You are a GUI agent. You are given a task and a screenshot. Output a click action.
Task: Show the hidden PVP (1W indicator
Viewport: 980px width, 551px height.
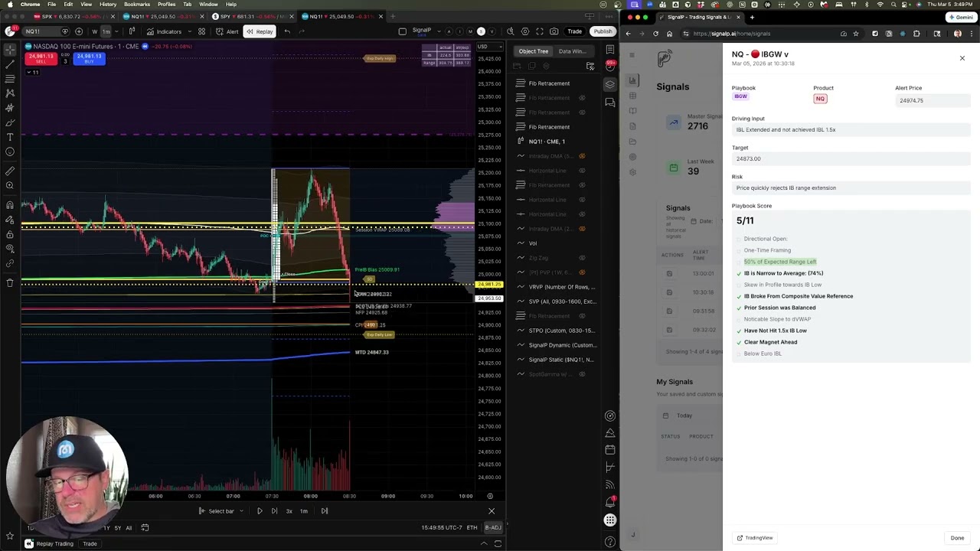click(x=582, y=272)
